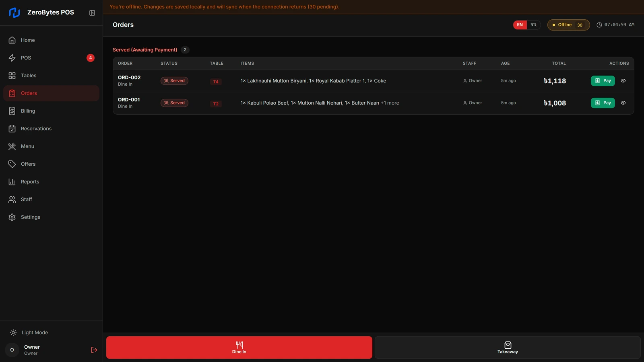Click the POS badge showing 4
Screen dimensions: 644x362
pyautogui.click(x=91, y=58)
